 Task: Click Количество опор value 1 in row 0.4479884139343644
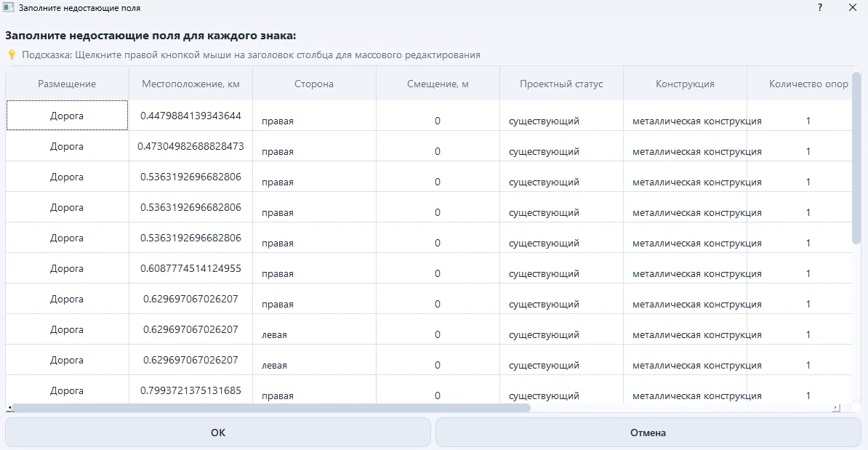[808, 121]
